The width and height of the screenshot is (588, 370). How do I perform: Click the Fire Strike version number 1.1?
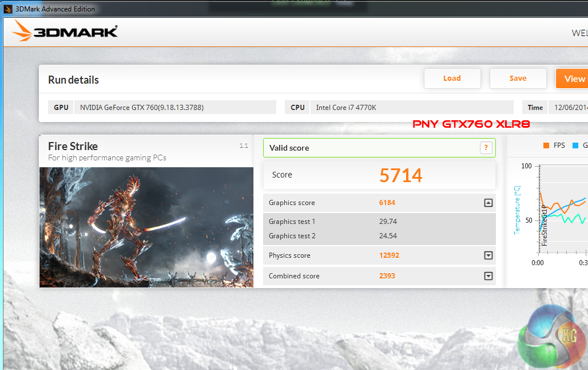[244, 145]
